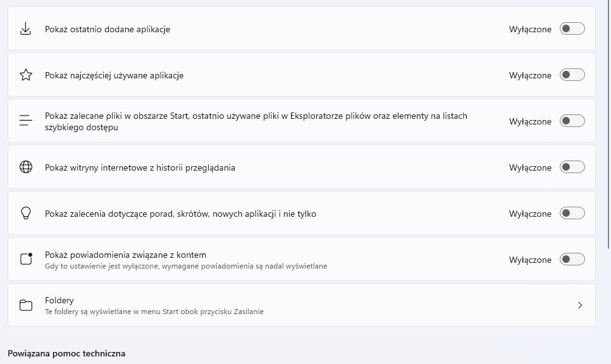Click 'Pokaż witryny internetowe z historii przeglądania' text

pyautogui.click(x=140, y=167)
